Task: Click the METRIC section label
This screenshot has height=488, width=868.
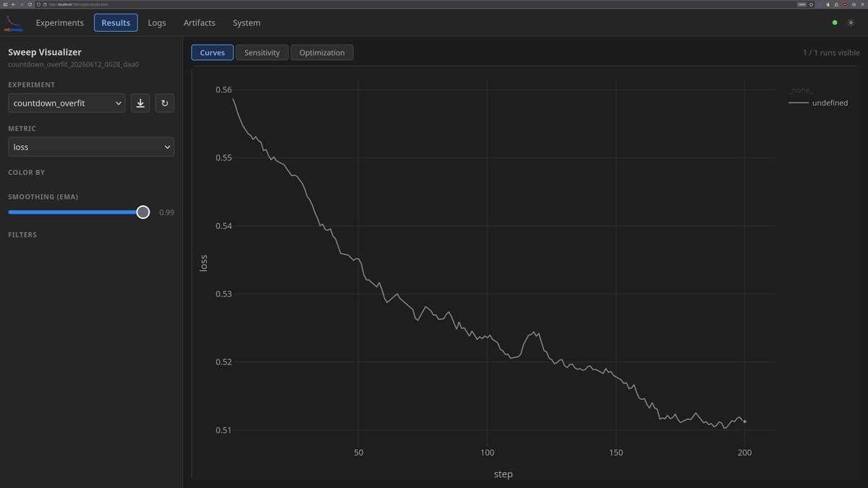Action: pos(22,129)
